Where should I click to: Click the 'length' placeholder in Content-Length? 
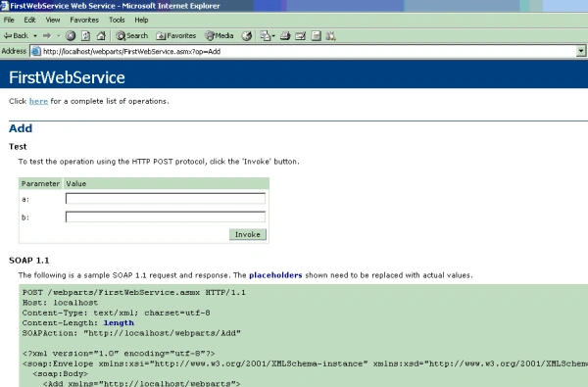point(119,323)
